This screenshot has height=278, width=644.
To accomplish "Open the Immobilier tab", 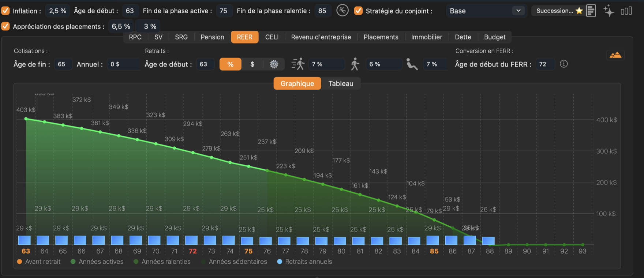I will click(427, 37).
